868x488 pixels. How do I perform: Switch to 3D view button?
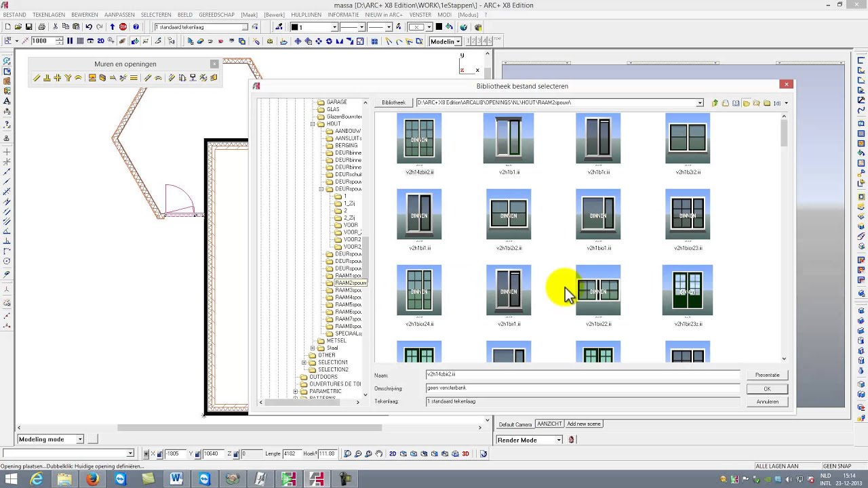pos(465,453)
